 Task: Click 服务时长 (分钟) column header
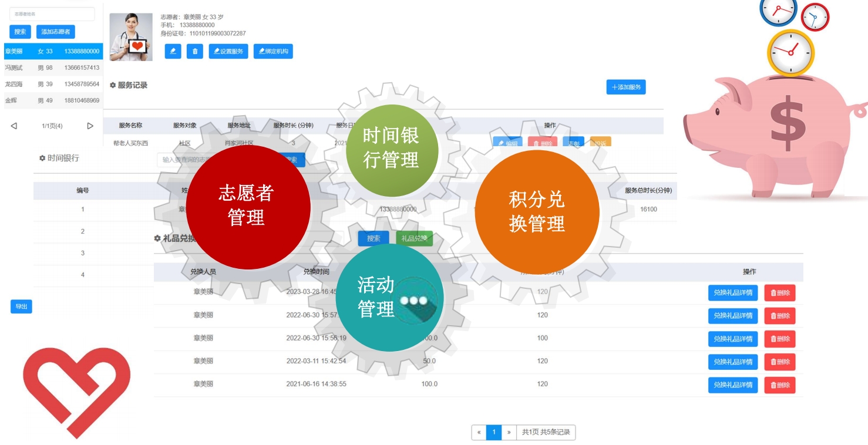click(293, 126)
